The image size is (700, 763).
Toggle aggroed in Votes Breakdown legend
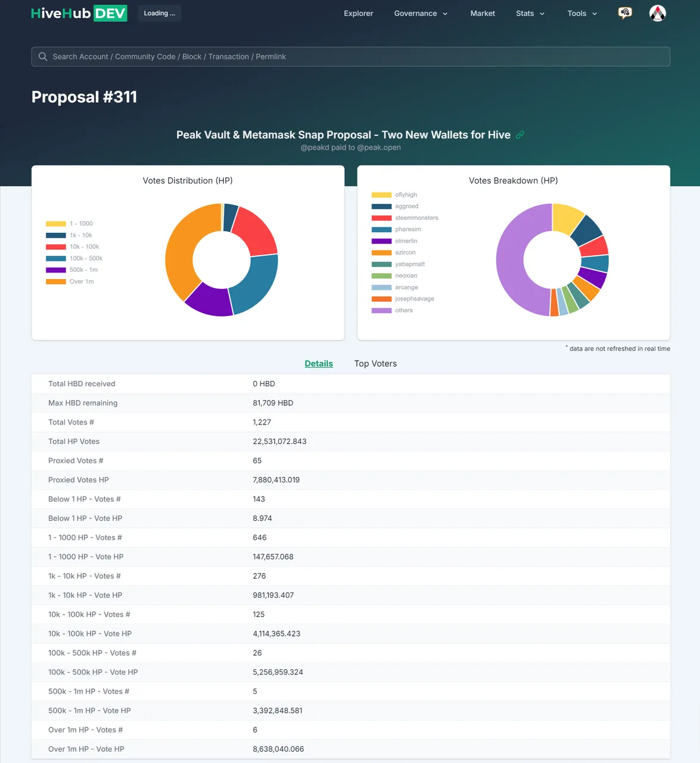[395, 206]
